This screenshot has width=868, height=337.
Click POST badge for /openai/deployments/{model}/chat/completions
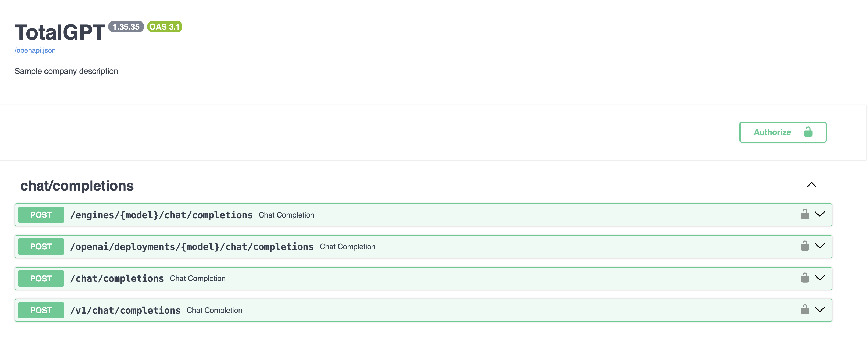41,247
